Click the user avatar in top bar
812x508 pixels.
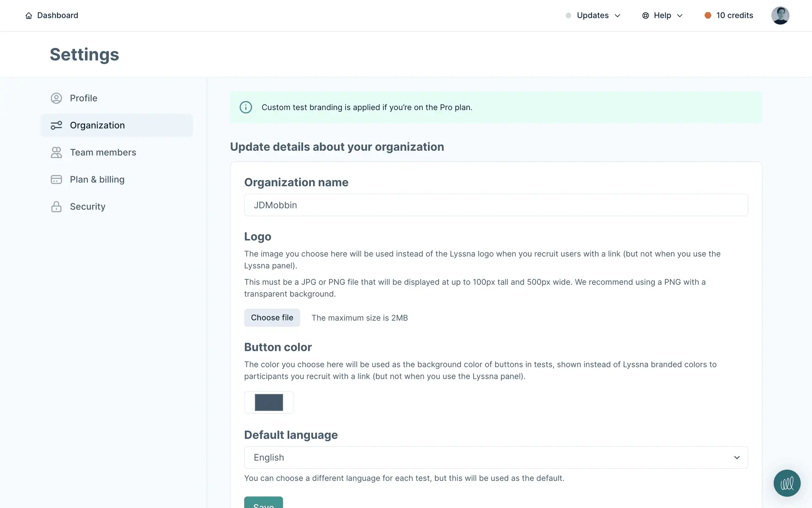coord(780,16)
